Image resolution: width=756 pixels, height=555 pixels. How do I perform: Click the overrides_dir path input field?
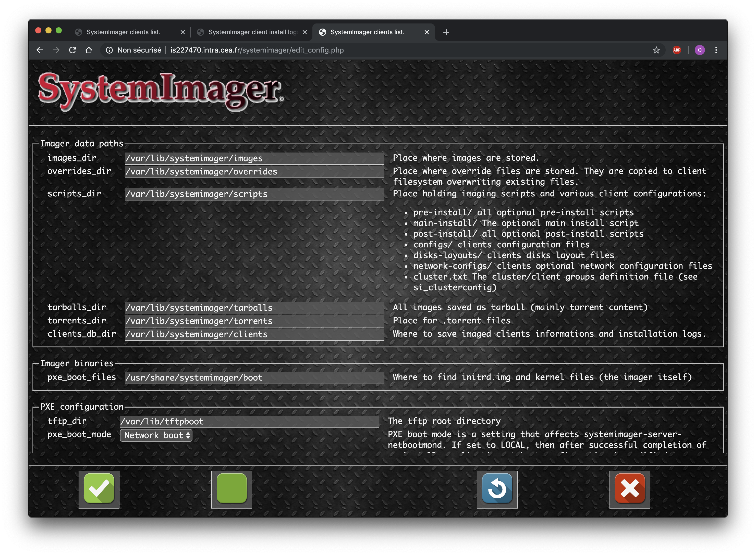[254, 172]
